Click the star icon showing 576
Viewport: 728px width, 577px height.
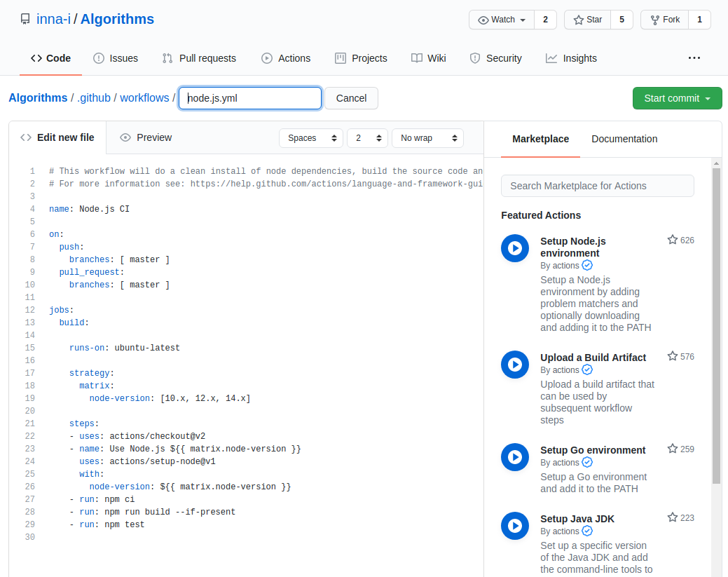click(x=672, y=356)
